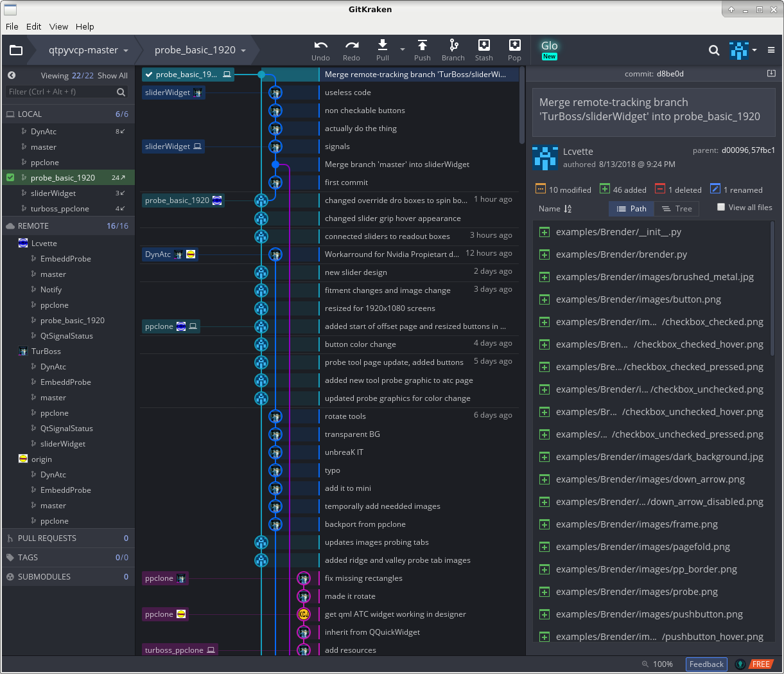Click the renamed files icon

715,189
